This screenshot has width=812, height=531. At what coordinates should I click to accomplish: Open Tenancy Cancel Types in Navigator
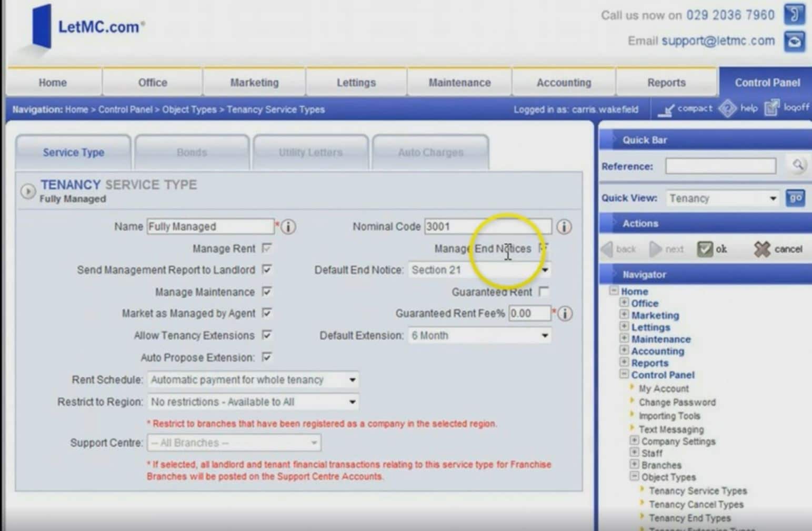[x=696, y=504]
